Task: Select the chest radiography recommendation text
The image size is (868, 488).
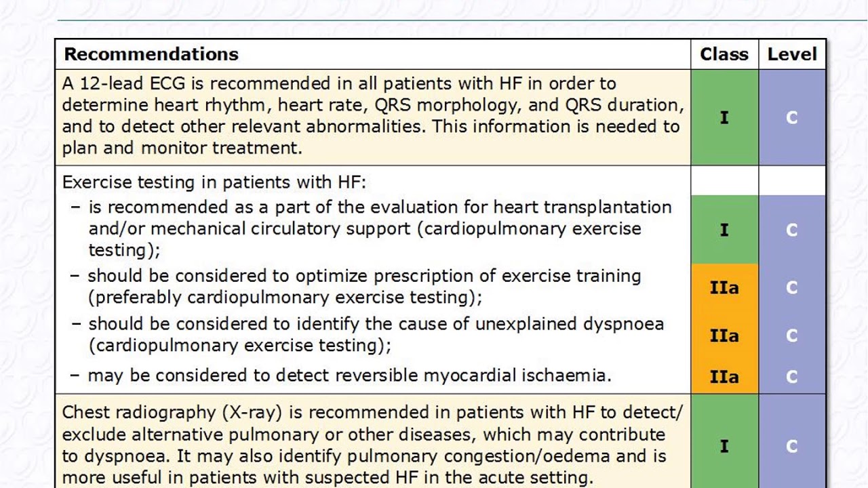Action: coord(372,445)
